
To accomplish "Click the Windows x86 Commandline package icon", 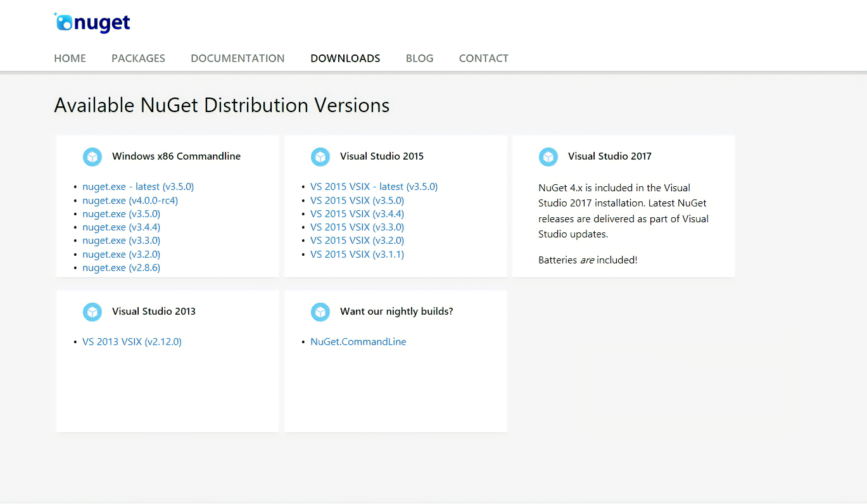I will coord(92,156).
